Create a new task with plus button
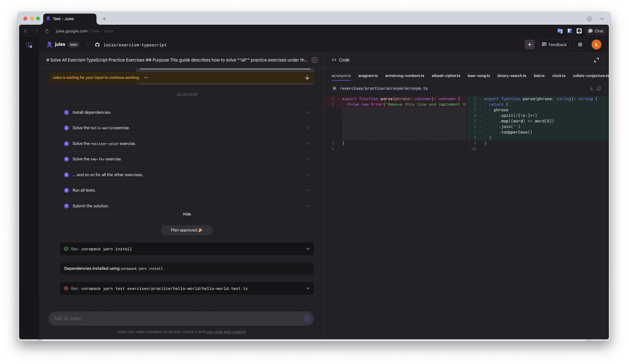 pos(529,44)
